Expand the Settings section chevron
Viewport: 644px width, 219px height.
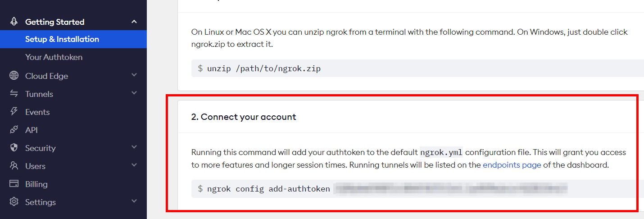point(134,201)
